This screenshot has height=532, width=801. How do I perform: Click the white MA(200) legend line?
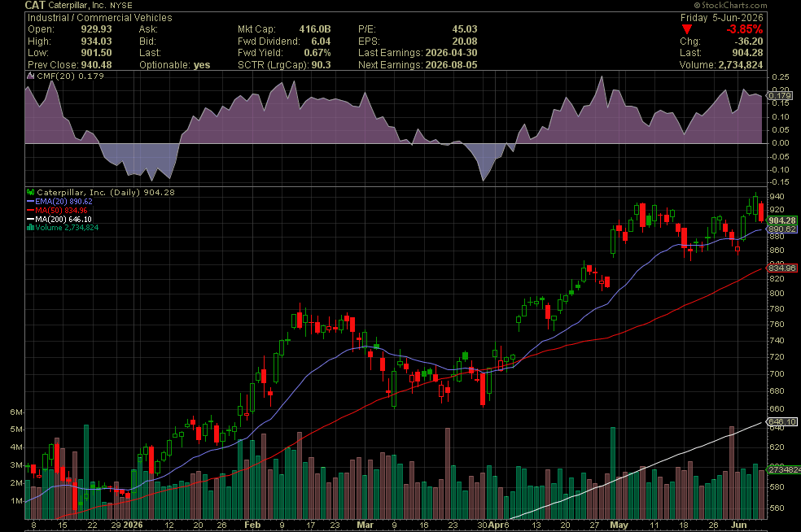31,220
